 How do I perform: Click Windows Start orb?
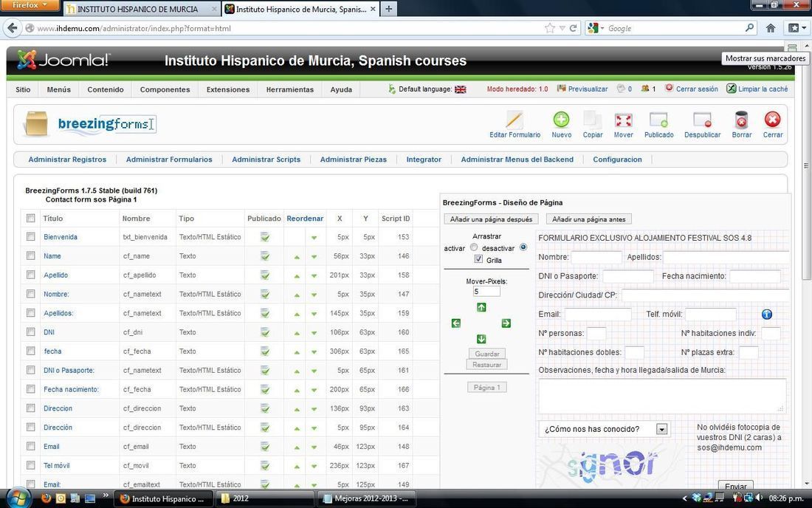18,498
